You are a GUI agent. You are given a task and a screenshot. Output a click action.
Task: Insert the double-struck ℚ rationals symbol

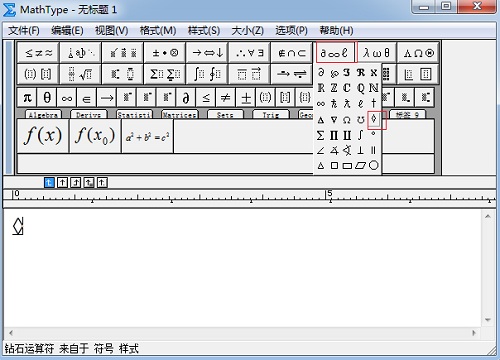coord(360,88)
